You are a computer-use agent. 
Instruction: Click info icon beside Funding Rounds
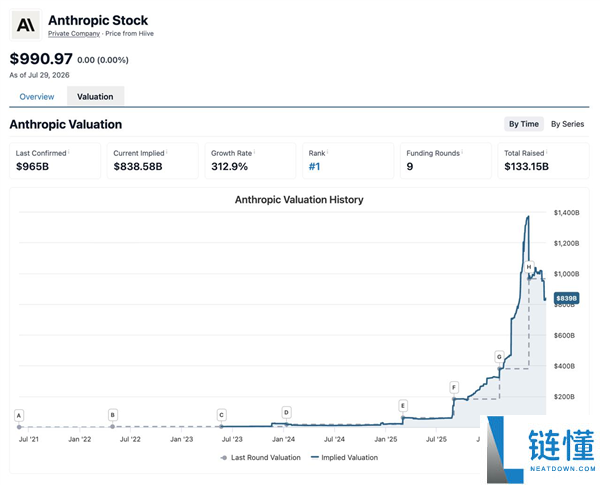tap(462, 152)
